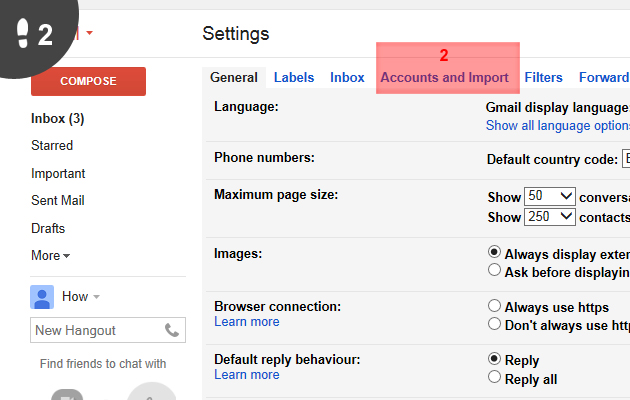This screenshot has width=630, height=400.
Task: Click the Phone numbers: label
Action: tap(264, 157)
